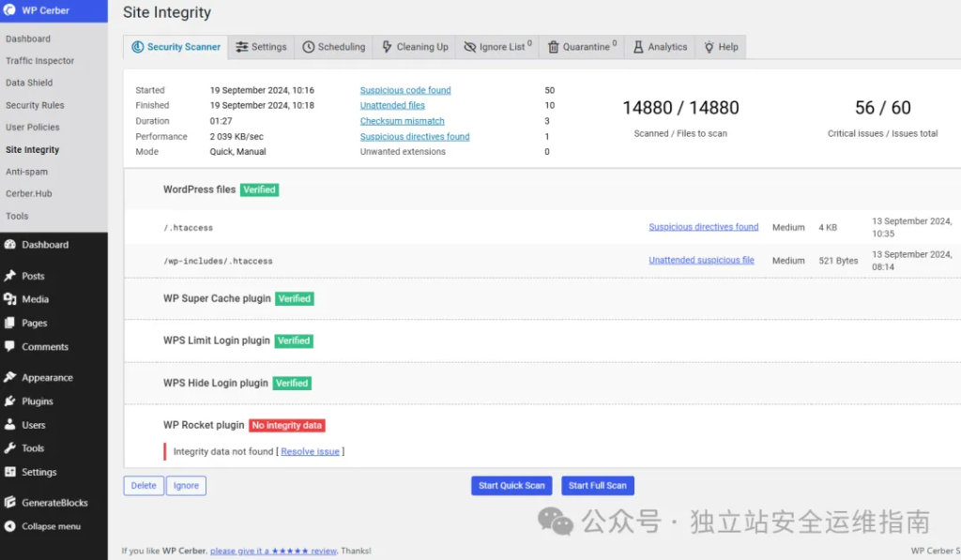Click the Unattended files link
The width and height of the screenshot is (961, 560).
pos(392,105)
